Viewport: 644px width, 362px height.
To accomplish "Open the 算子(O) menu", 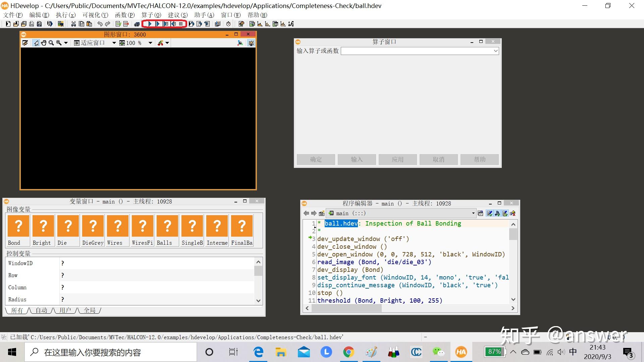I will coord(151,15).
